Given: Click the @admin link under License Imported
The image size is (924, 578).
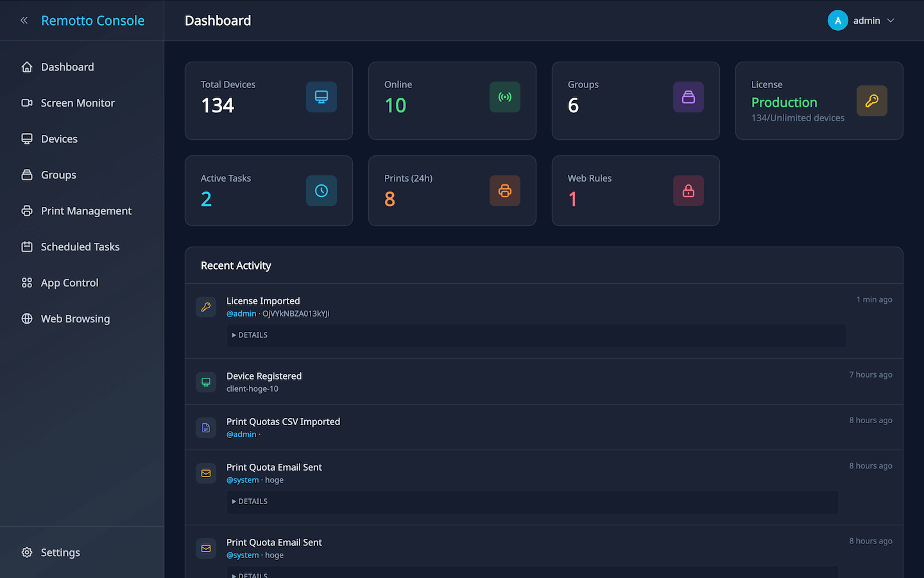Looking at the screenshot, I should pos(241,314).
